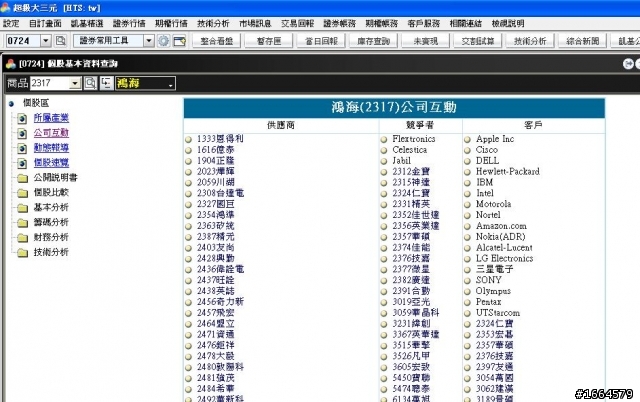Open the 公司互動 link
640x402 pixels.
click(x=51, y=133)
